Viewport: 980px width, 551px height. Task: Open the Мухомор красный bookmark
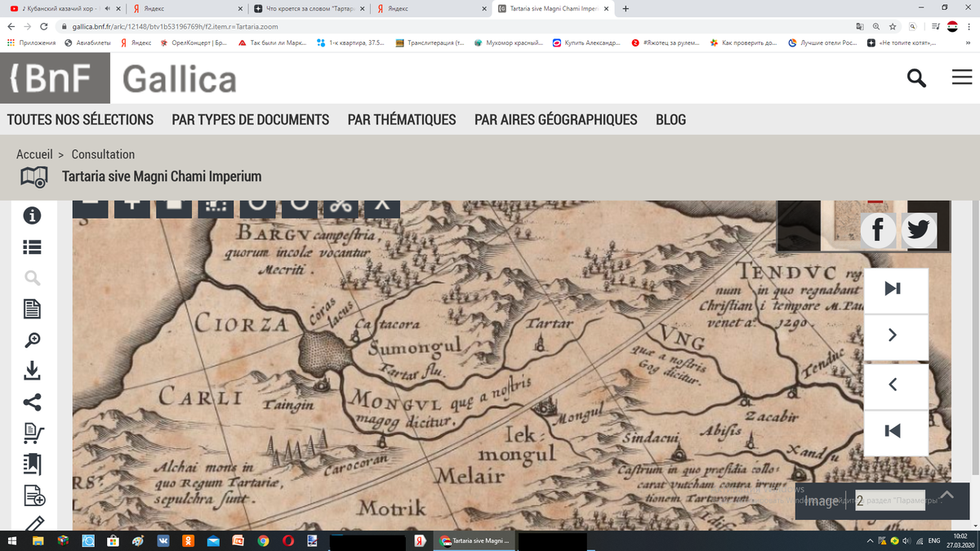click(508, 42)
